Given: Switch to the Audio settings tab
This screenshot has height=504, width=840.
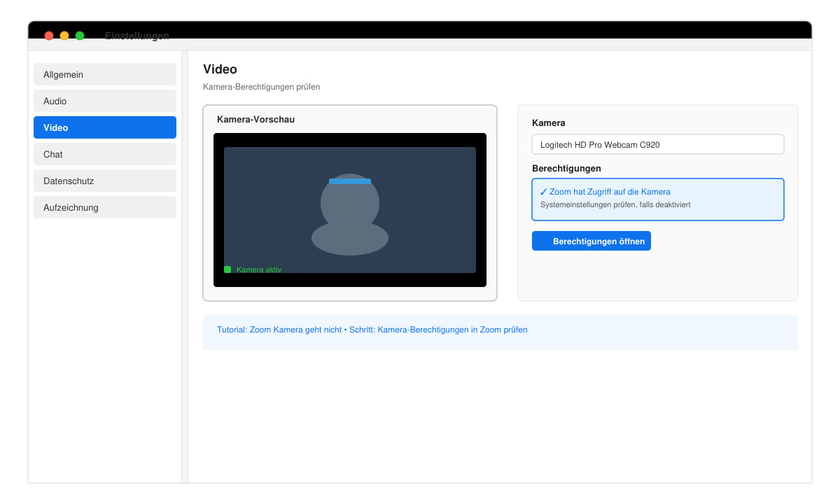Looking at the screenshot, I should pos(105,101).
